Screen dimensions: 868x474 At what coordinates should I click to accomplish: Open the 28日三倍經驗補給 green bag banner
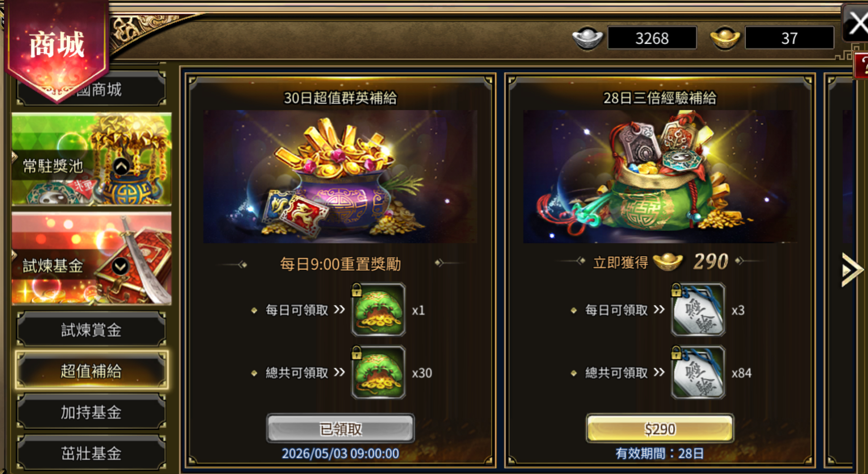pos(660,176)
